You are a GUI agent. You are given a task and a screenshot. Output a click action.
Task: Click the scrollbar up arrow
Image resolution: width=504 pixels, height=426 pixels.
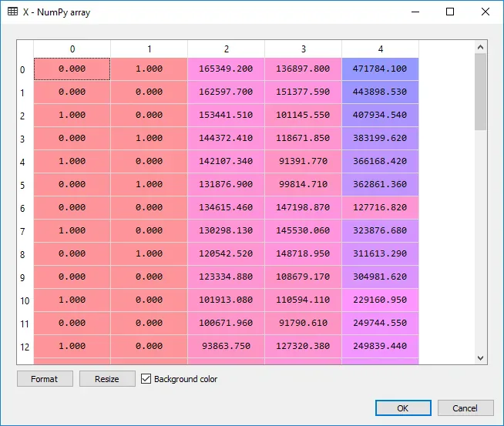pyautogui.click(x=481, y=47)
